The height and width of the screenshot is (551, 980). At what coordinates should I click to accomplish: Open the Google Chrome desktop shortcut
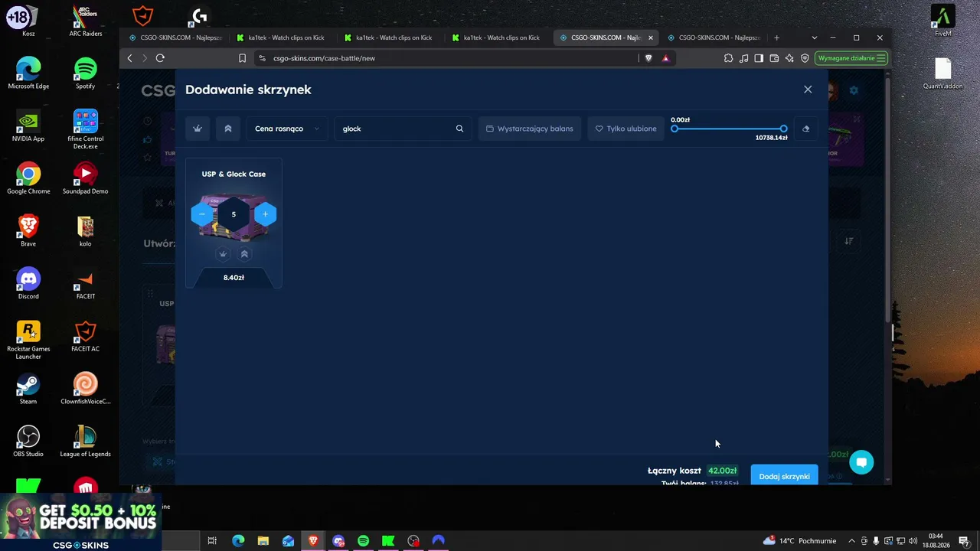(28, 178)
